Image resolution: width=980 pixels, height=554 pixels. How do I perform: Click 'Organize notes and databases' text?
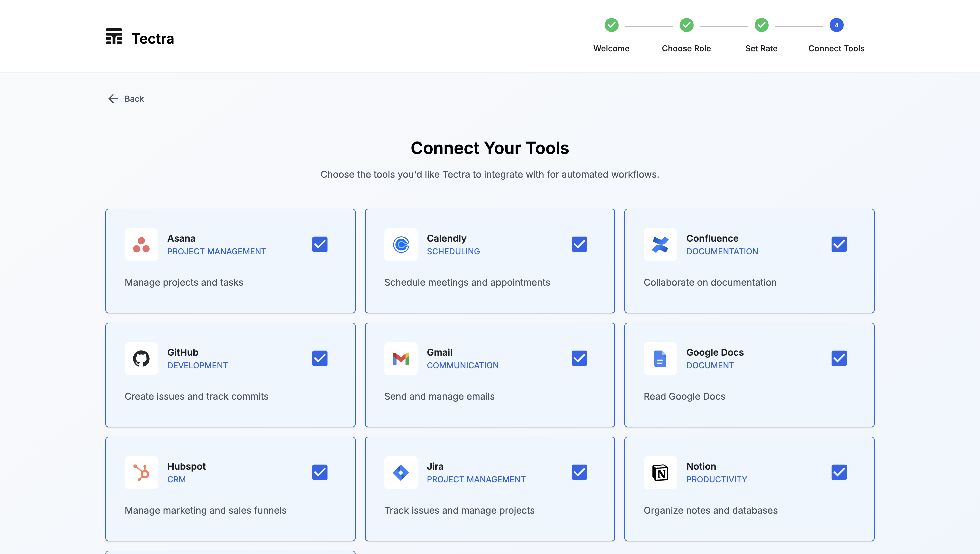click(x=711, y=510)
